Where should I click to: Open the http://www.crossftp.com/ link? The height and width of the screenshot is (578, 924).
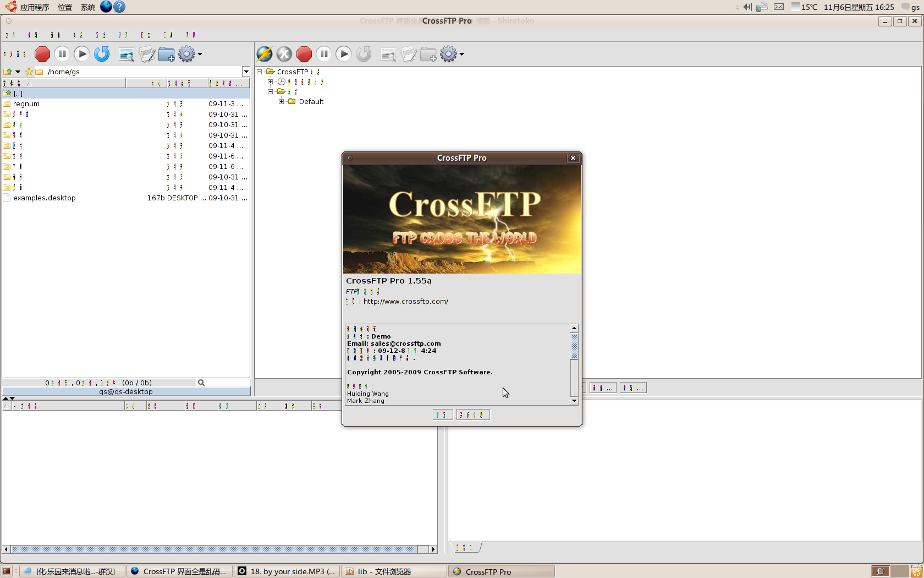[x=406, y=302]
